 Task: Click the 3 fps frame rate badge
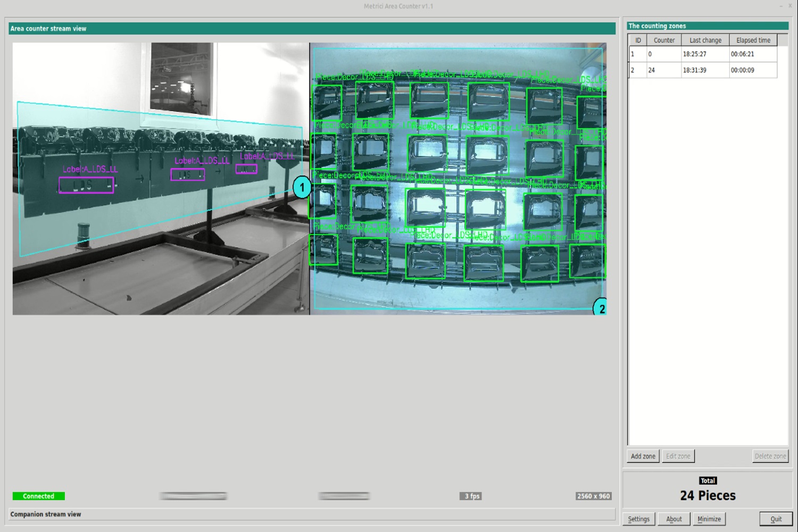click(472, 496)
